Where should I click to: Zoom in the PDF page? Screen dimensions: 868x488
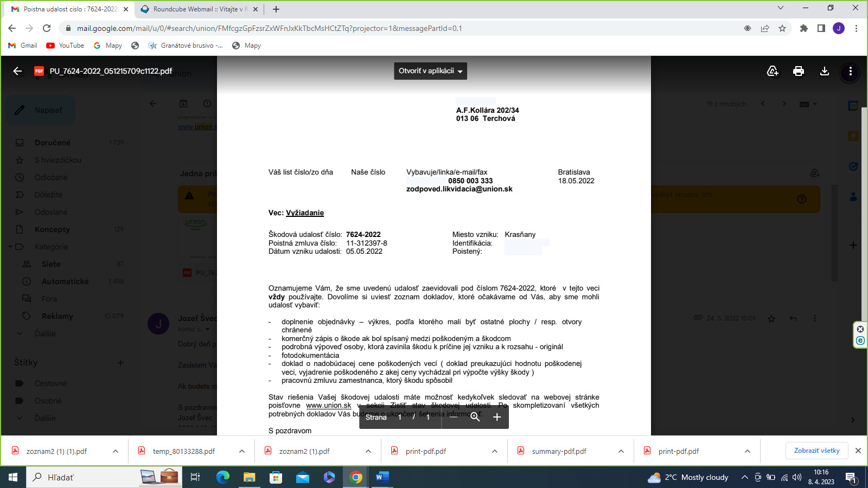[x=497, y=416]
